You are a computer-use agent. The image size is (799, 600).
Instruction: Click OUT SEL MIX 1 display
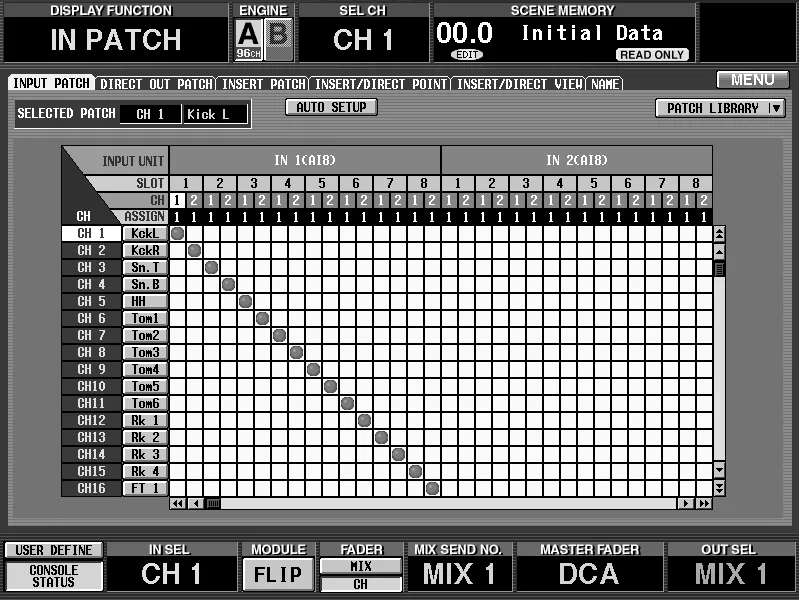pos(731,574)
